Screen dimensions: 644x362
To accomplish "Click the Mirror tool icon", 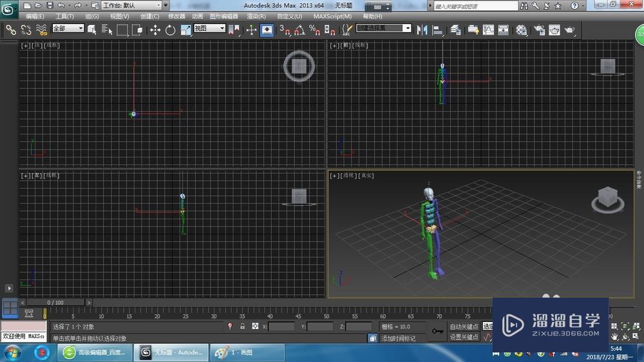I will [422, 30].
